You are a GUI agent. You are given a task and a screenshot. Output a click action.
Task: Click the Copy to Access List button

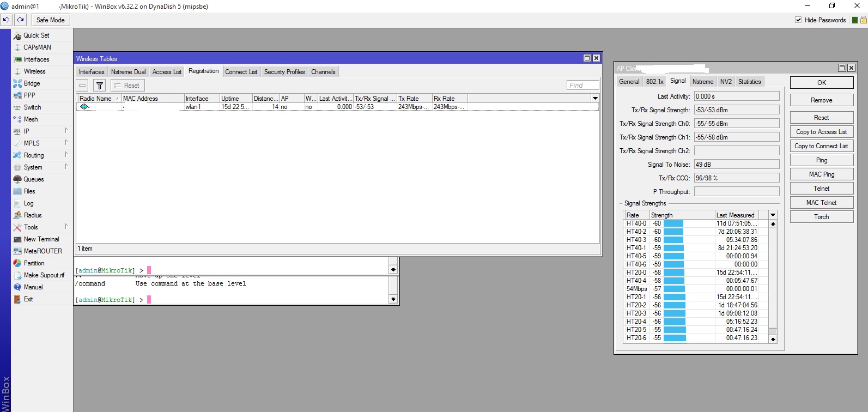click(821, 132)
